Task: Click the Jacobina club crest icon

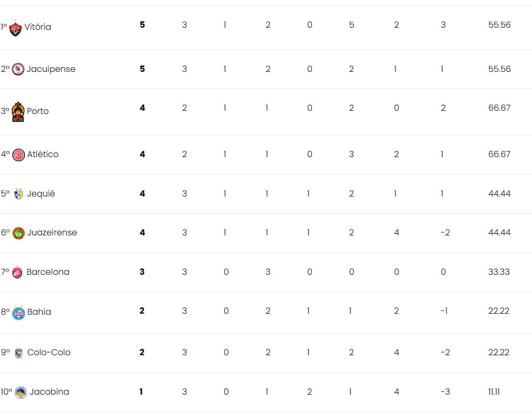Action: tap(21, 392)
